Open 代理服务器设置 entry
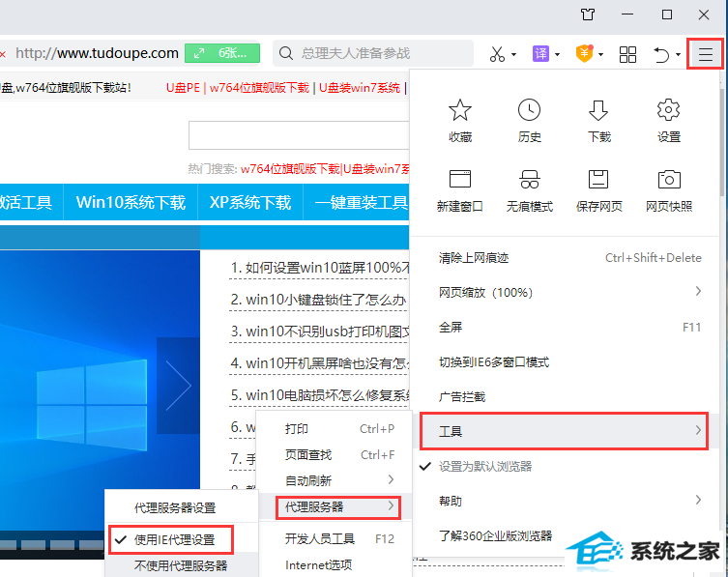Viewport: 728px width, 577px height. tap(181, 507)
